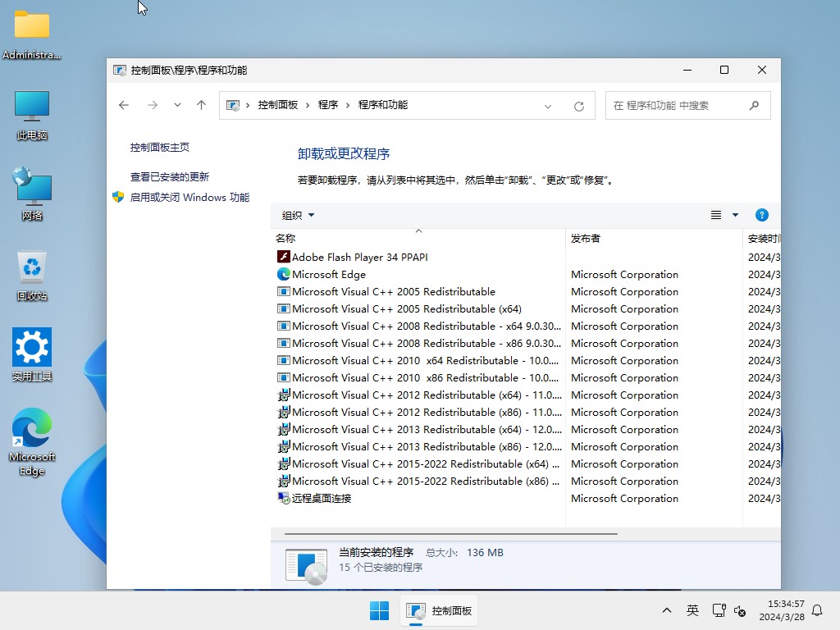The width and height of the screenshot is (840, 630).
Task: Sort by 安装时间 column header
Action: 762,239
